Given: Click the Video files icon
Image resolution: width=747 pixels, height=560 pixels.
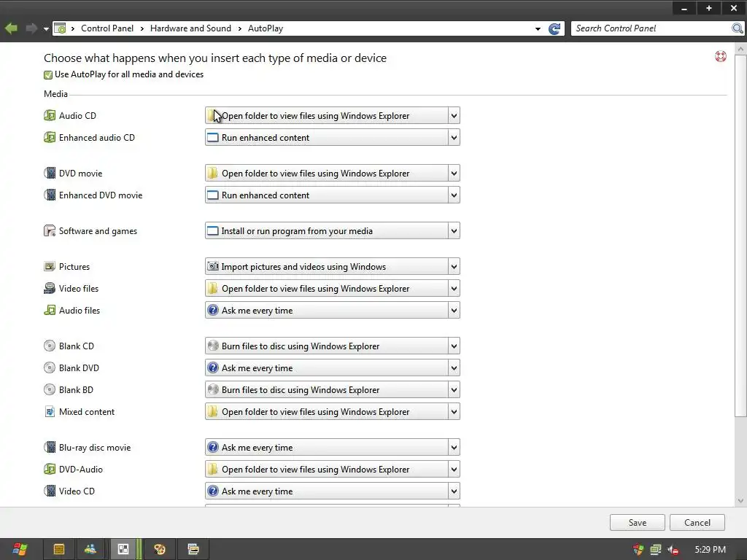Looking at the screenshot, I should [50, 289].
